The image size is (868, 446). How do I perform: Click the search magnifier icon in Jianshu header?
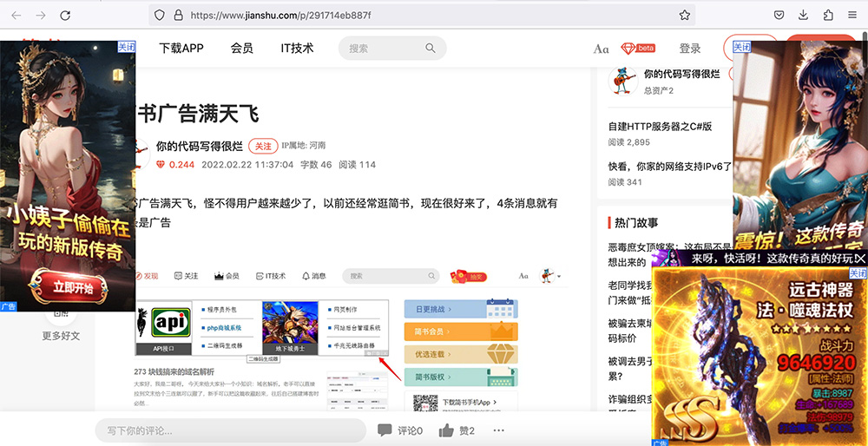pyautogui.click(x=431, y=48)
